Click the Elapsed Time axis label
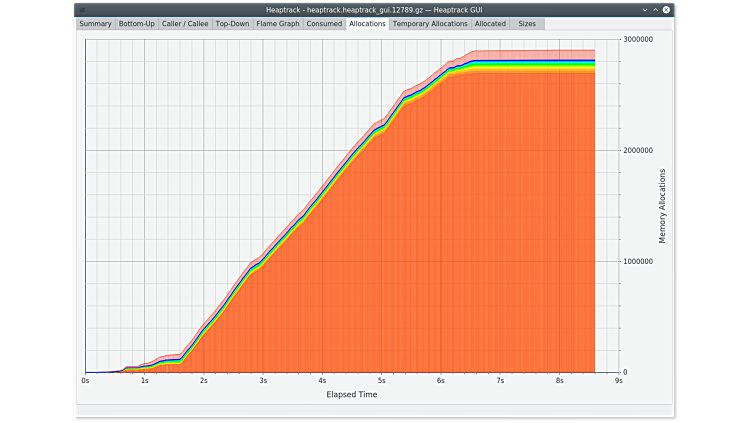Viewport: 752px width, 423px height. click(352, 394)
